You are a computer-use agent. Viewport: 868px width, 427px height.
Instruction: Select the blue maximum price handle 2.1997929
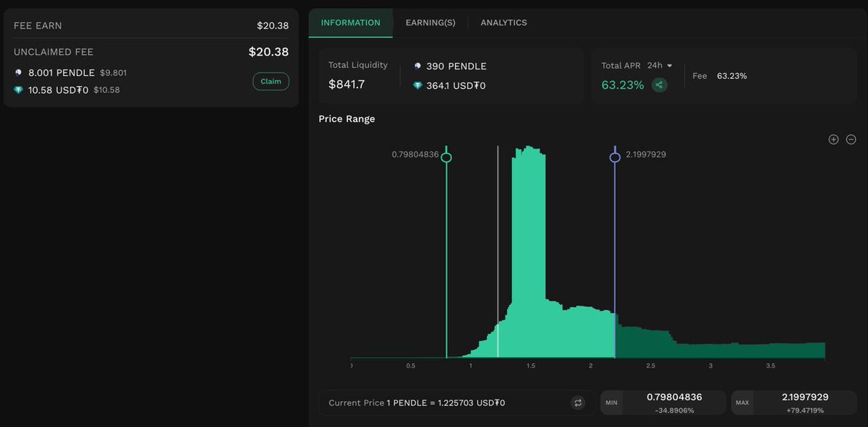point(615,158)
